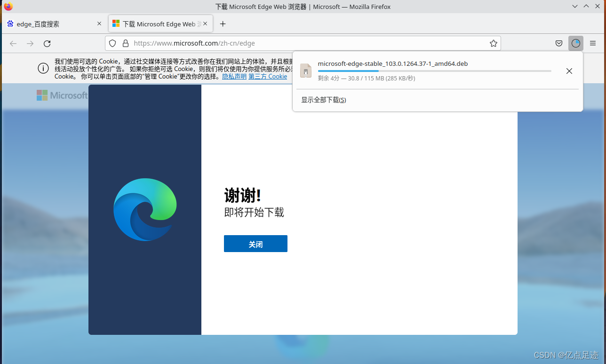Image resolution: width=606 pixels, height=364 pixels.
Task: Open window title bar dropdown arrow
Action: [x=575, y=7]
